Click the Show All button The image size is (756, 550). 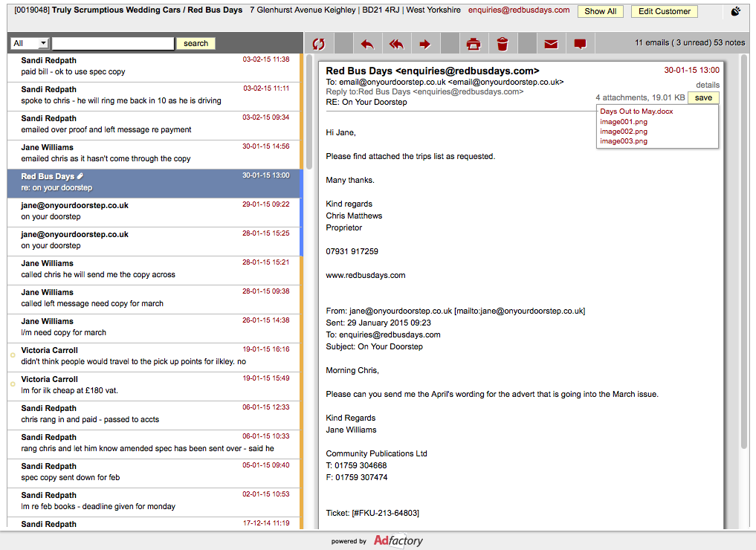tap(600, 11)
